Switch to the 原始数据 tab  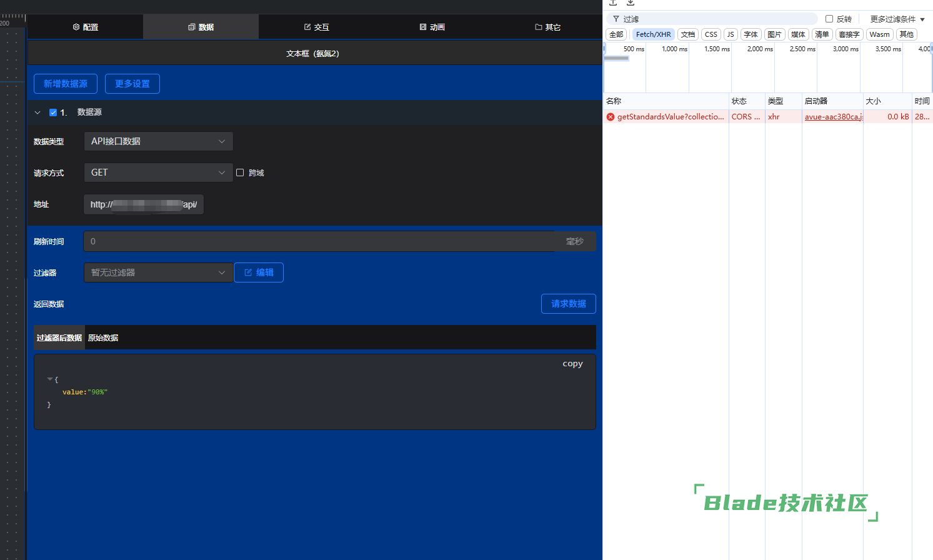tap(103, 337)
